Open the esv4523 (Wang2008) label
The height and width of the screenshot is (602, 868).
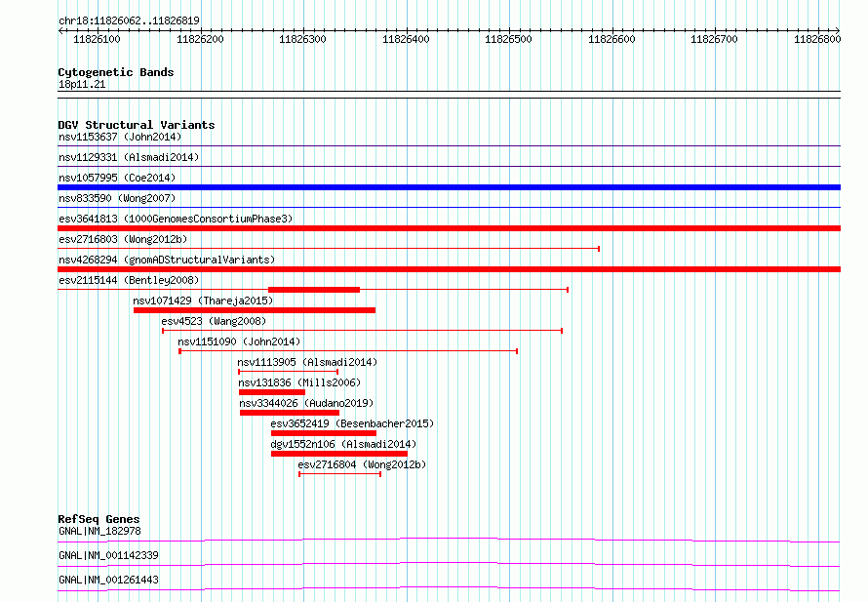214,321
